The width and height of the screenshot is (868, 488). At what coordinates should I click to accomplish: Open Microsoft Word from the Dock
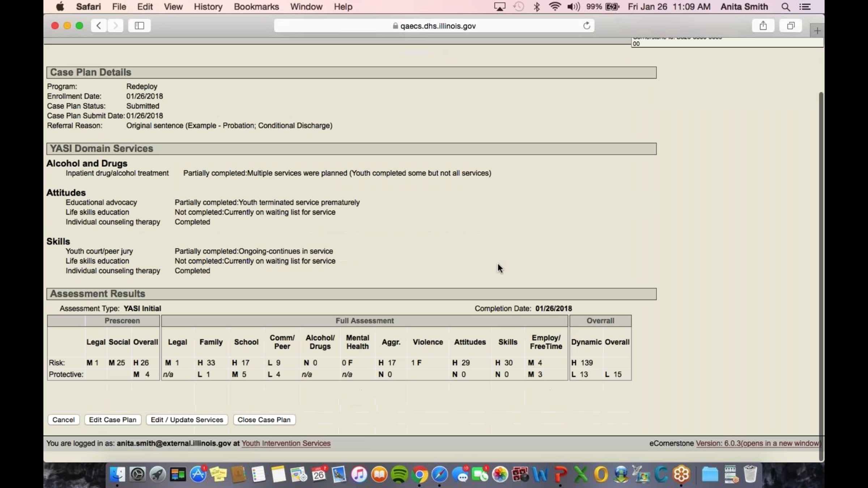(540, 474)
